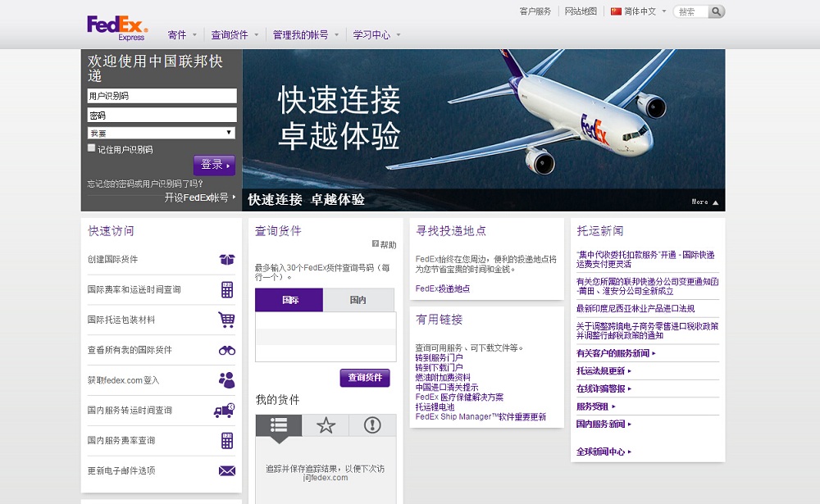Viewport: 820px width, 504px height.
Task: Switch to the 国际 tracking tab
Action: click(289, 300)
